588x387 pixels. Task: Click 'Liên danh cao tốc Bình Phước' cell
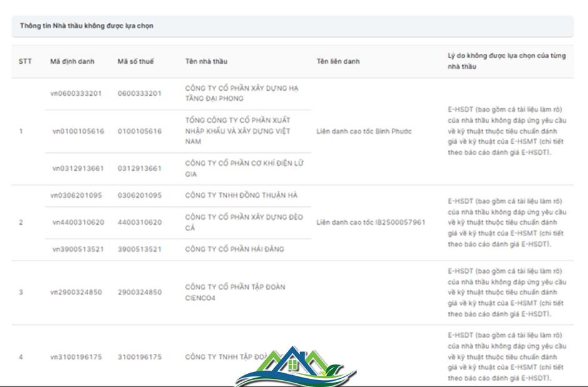click(364, 131)
